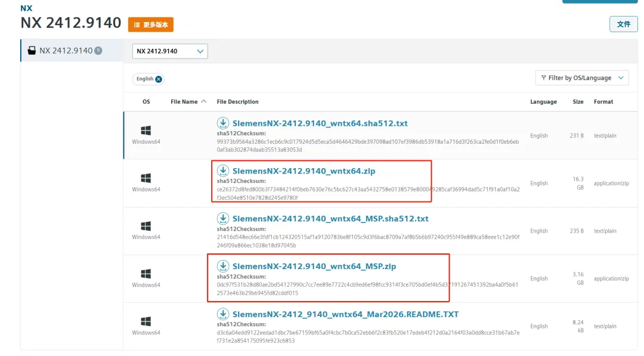The width and height of the screenshot is (644, 356).
Task: Sort by File Name column arrow
Action: (204, 101)
